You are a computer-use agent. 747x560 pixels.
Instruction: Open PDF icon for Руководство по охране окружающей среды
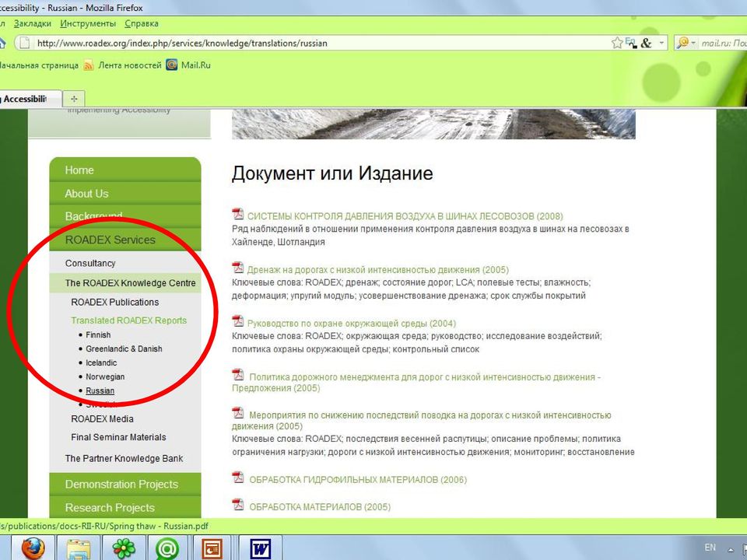[238, 321]
